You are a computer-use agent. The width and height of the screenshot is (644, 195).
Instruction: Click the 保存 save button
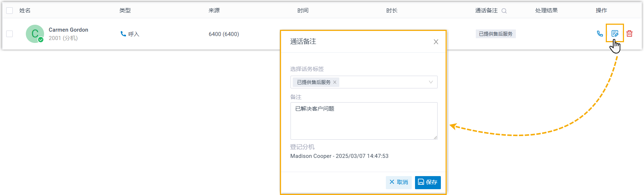pyautogui.click(x=428, y=182)
